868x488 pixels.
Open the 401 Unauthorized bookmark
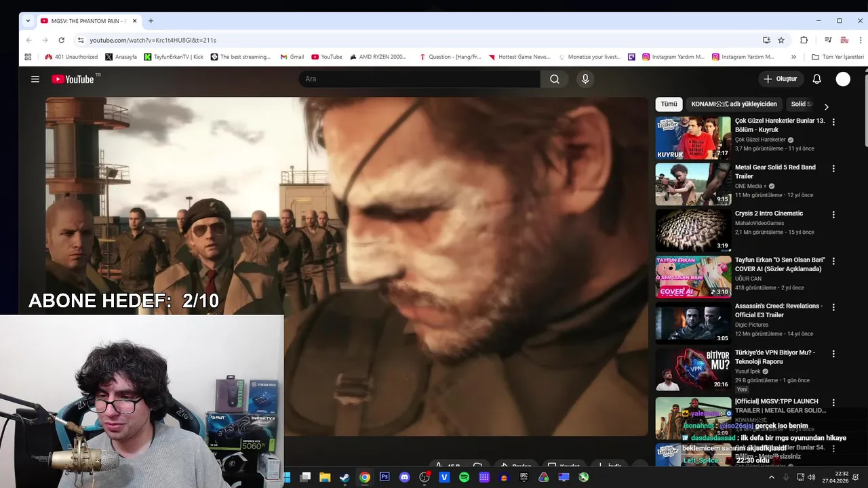71,57
